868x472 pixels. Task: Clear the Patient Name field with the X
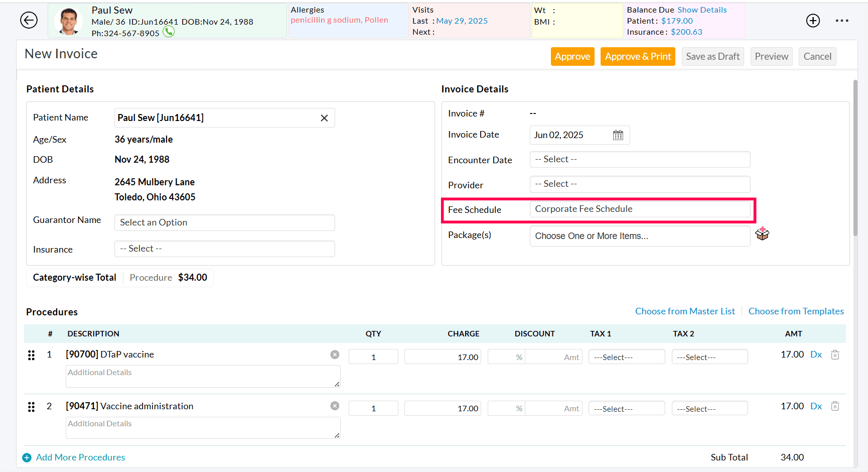(x=324, y=117)
